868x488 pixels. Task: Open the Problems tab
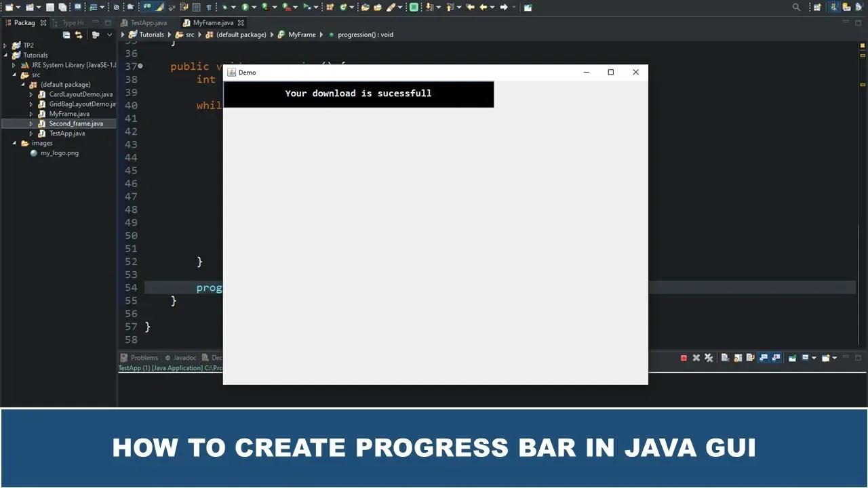[x=140, y=358]
